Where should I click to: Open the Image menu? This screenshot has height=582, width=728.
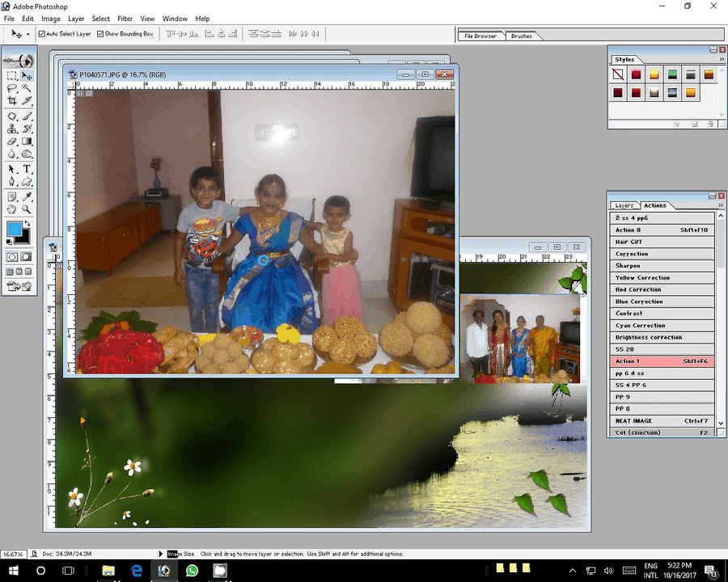coord(51,19)
